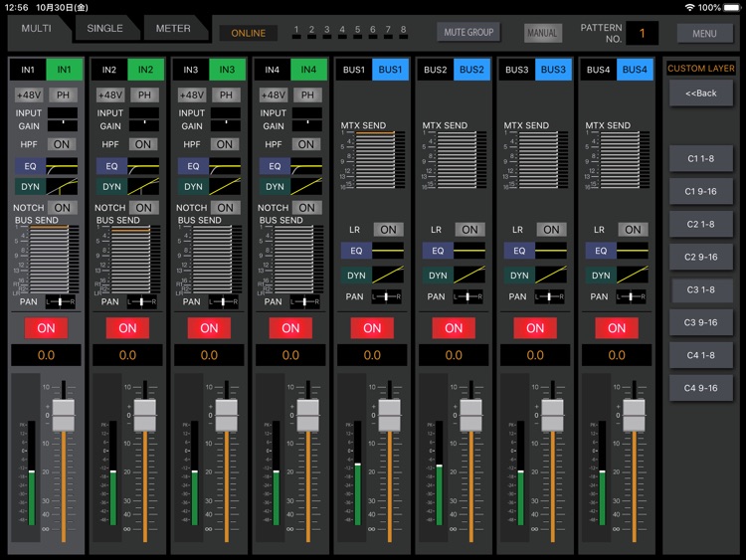The image size is (746, 560).
Task: Open the BUS2 EQ curve thumbnail
Action: [469, 251]
